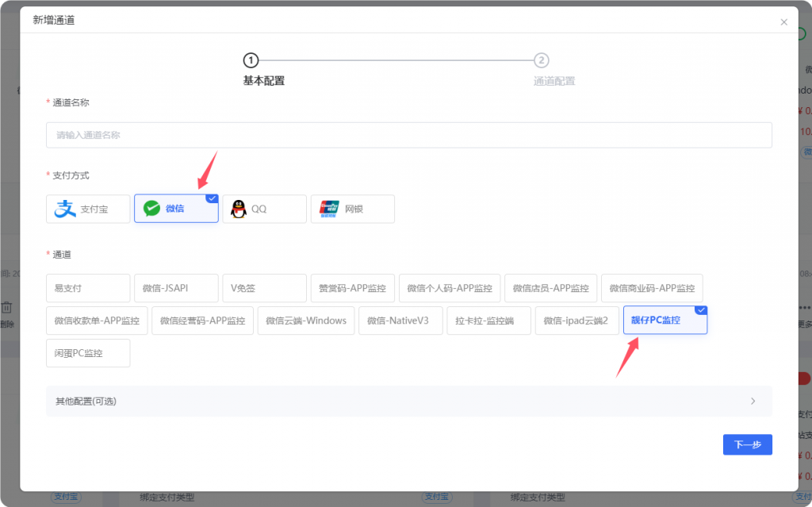Expand the 其他配置(可选) section
The height and width of the screenshot is (507, 812).
408,401
